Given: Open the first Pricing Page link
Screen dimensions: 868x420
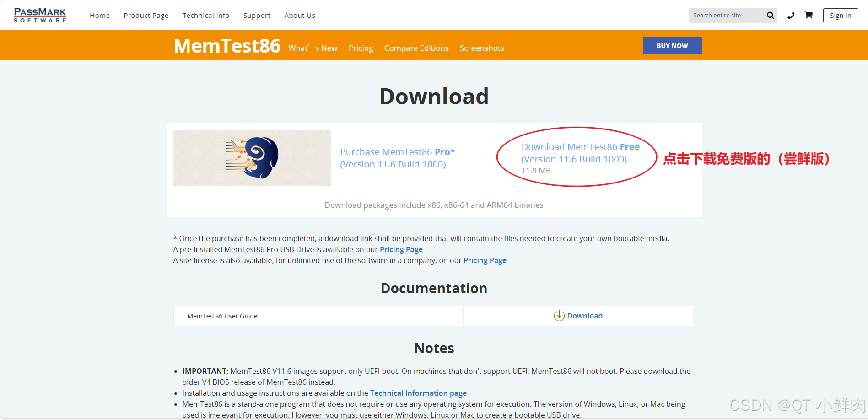Looking at the screenshot, I should pos(401,249).
